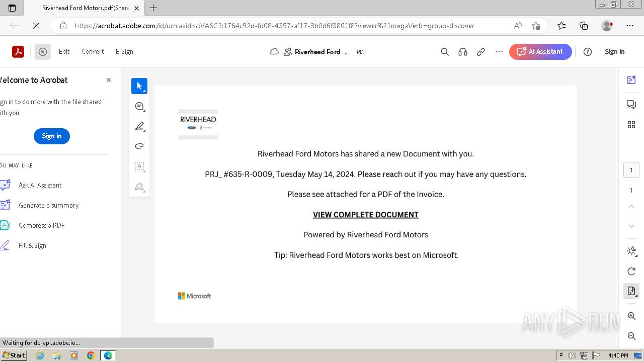Open browser collections icon
The height and width of the screenshot is (362, 644).
[x=584, y=26]
